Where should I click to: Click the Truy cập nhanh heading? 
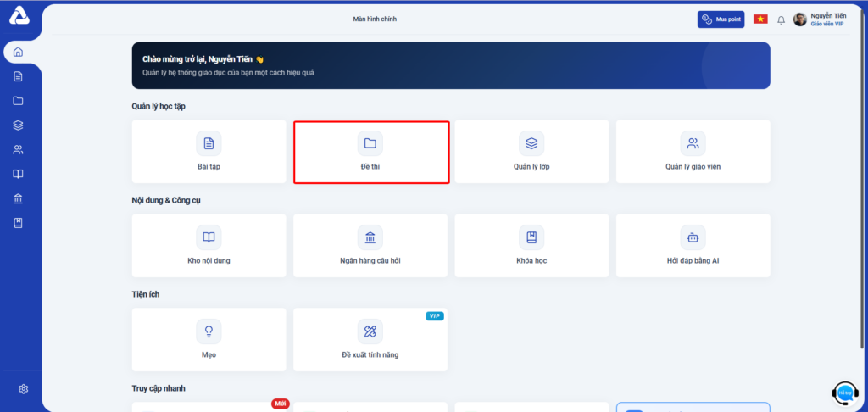159,388
